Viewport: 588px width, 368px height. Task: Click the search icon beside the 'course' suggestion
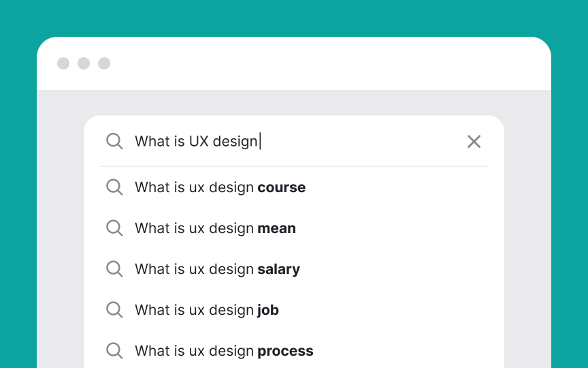pos(114,187)
